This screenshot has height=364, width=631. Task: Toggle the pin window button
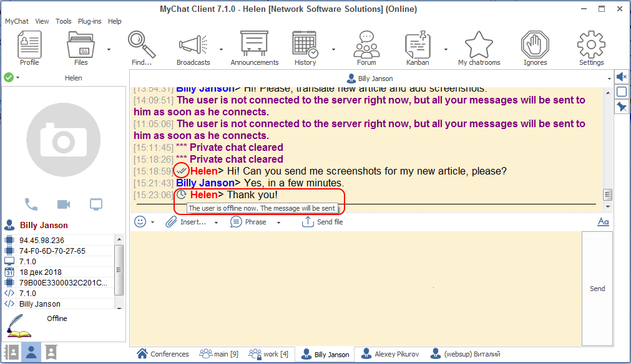click(622, 107)
